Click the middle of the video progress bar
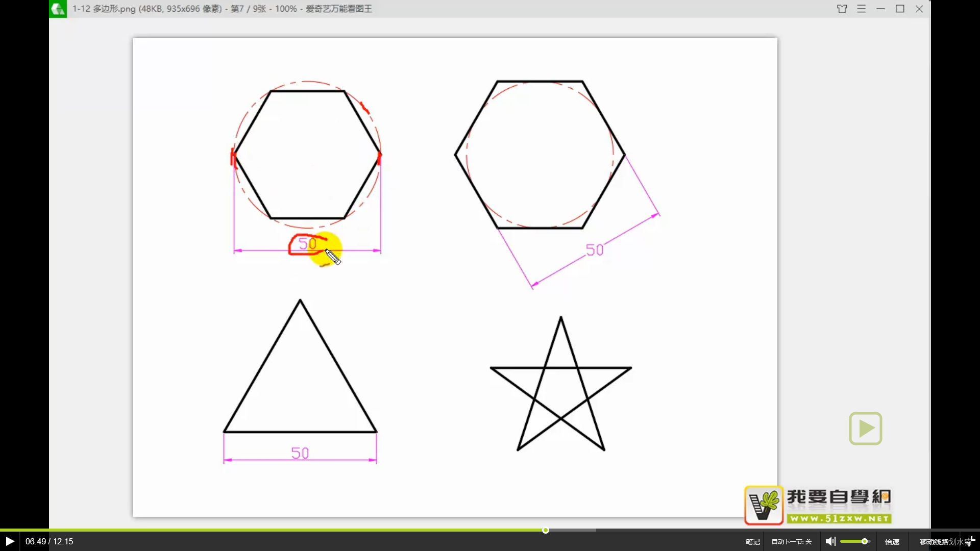 490,530
